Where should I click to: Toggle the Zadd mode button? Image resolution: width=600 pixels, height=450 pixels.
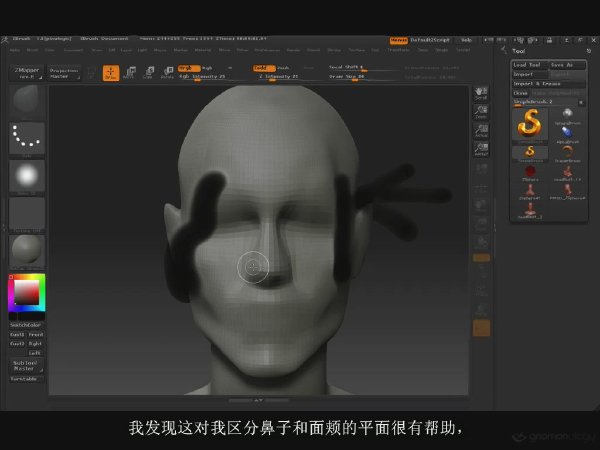tap(264, 68)
